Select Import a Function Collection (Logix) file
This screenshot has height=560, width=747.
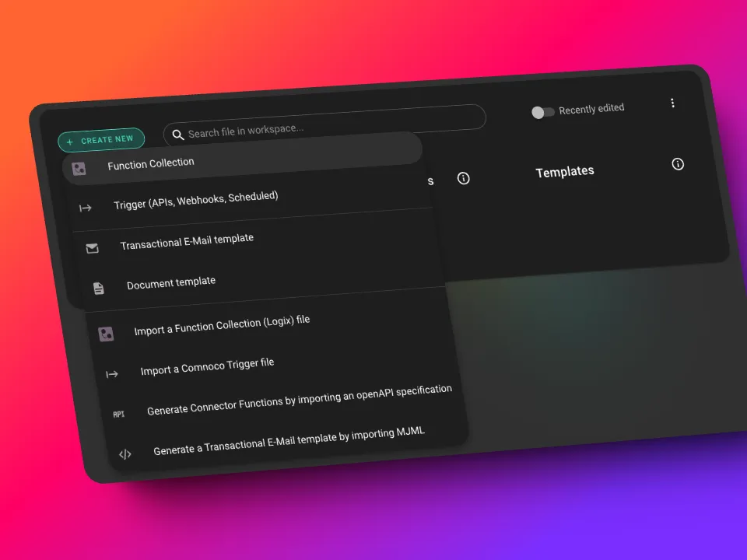[222, 326]
